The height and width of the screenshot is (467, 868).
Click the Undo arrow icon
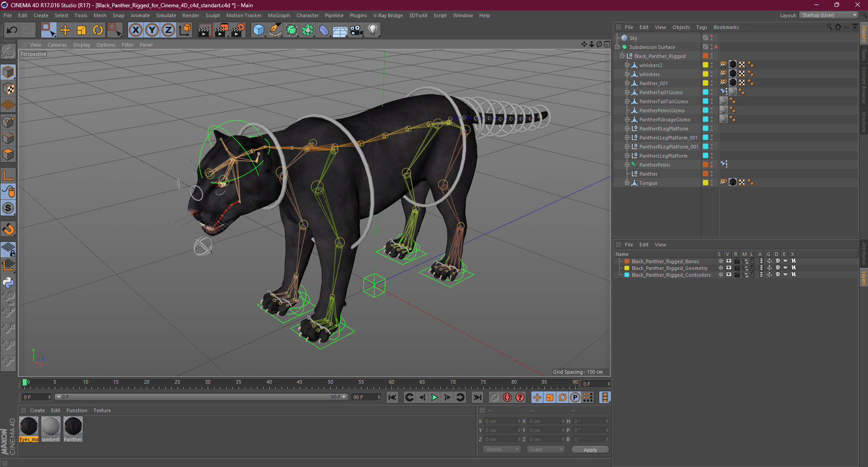pos(12,30)
